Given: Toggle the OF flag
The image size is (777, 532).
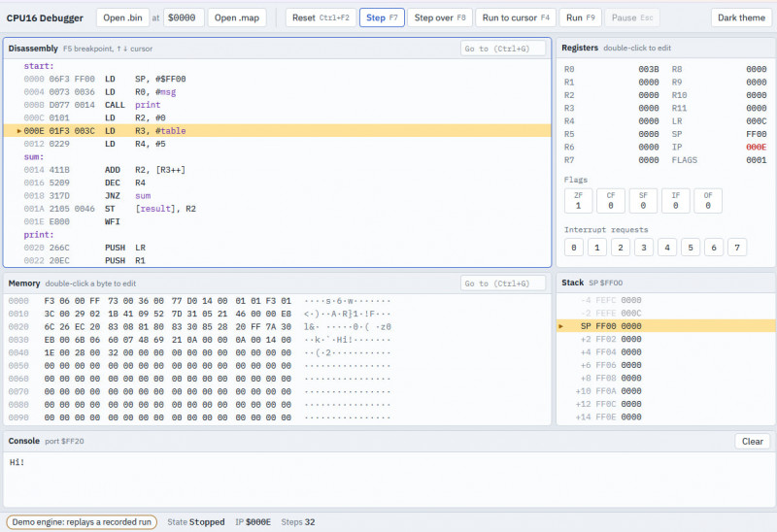Looking at the screenshot, I should point(708,201).
